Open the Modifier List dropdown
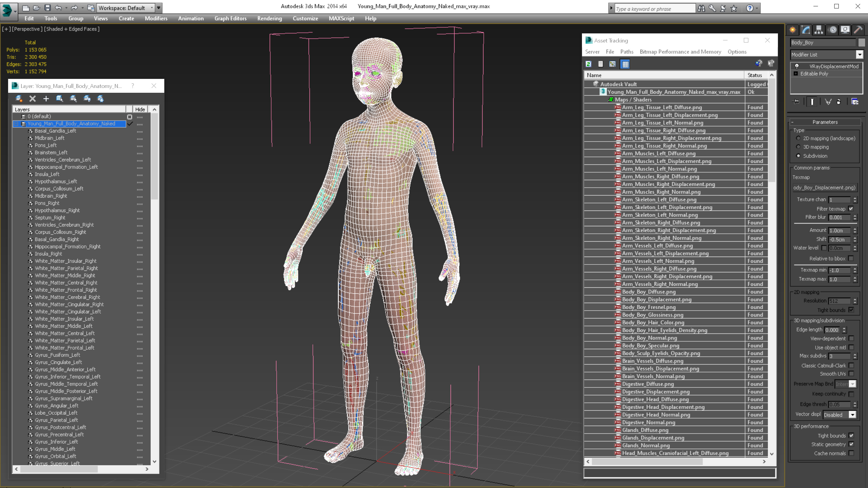 coord(860,55)
